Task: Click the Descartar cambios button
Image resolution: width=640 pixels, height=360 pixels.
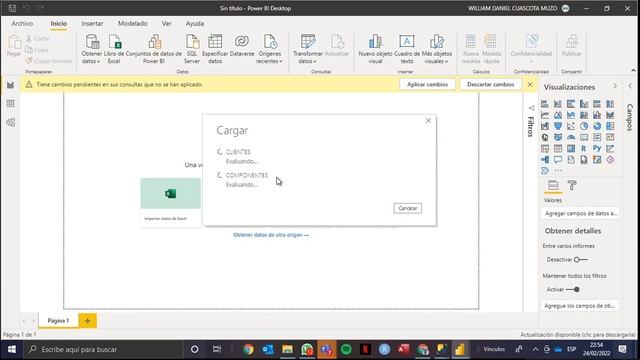Action: [491, 84]
